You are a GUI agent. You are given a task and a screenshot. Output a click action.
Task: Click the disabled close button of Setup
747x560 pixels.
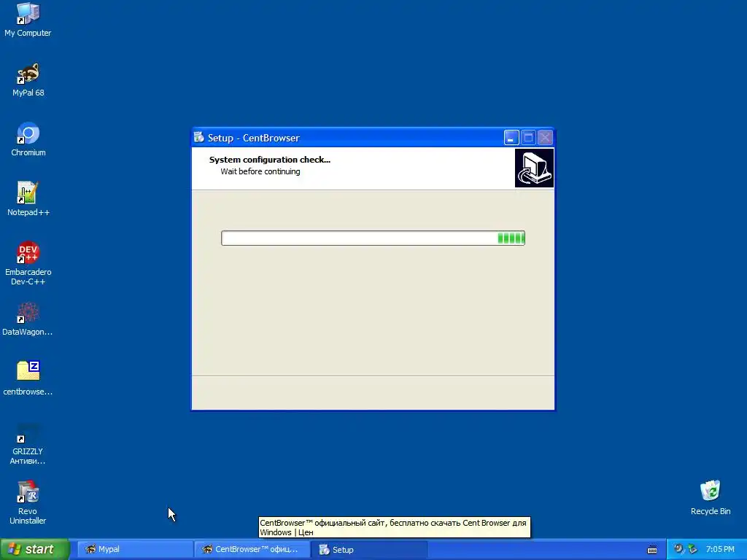point(545,138)
